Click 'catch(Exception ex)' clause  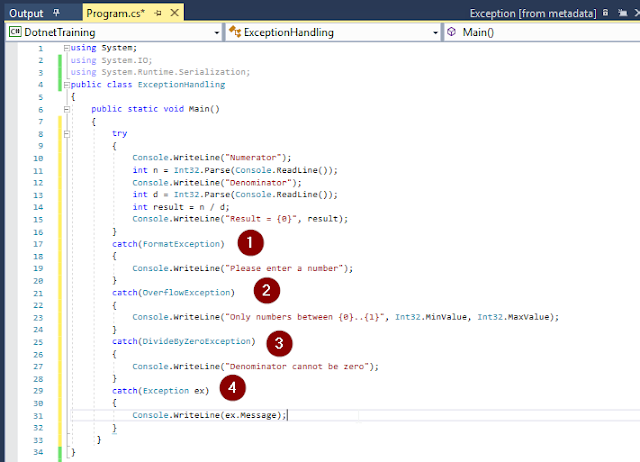[x=160, y=391]
